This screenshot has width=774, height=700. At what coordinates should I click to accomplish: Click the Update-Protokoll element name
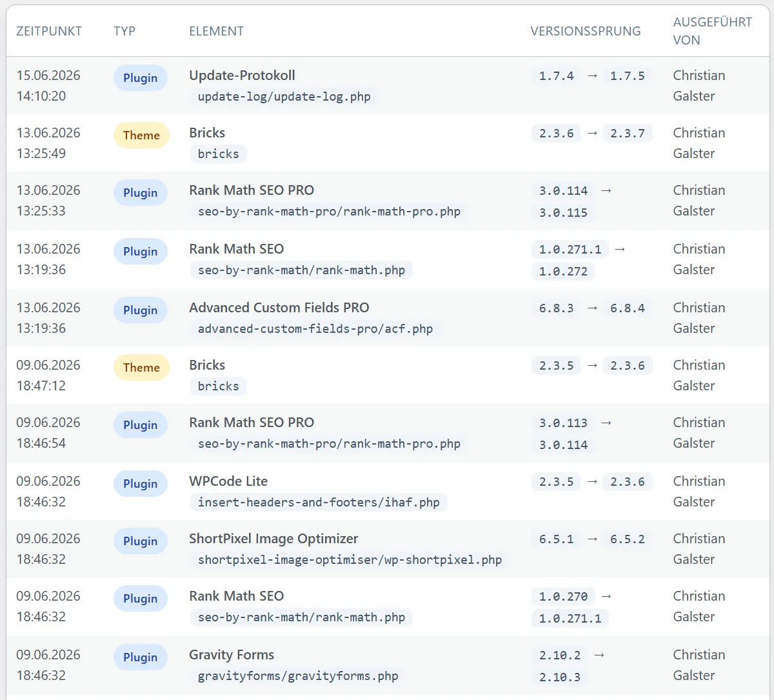tap(242, 75)
